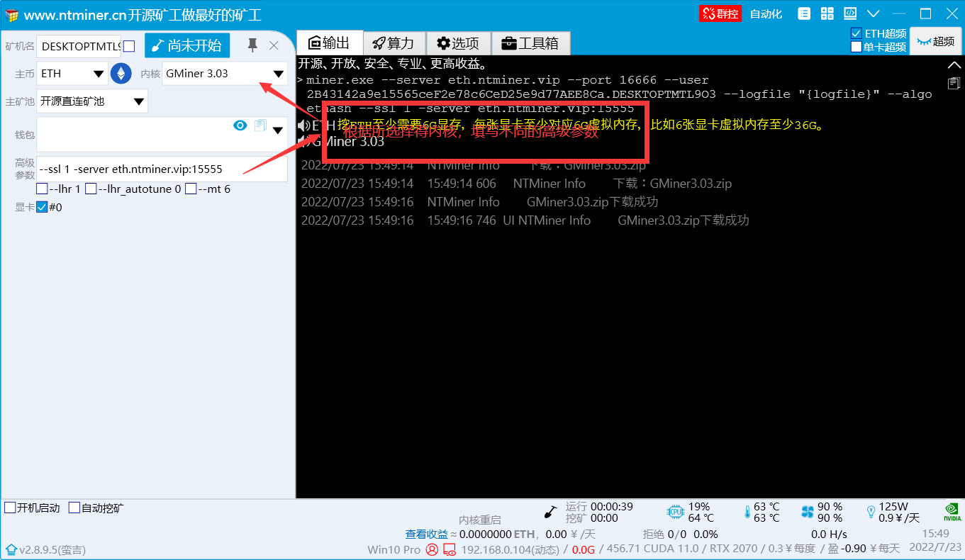Viewport: 965px width, 560px height.
Task: Switch to the 算力 tab
Action: click(396, 43)
